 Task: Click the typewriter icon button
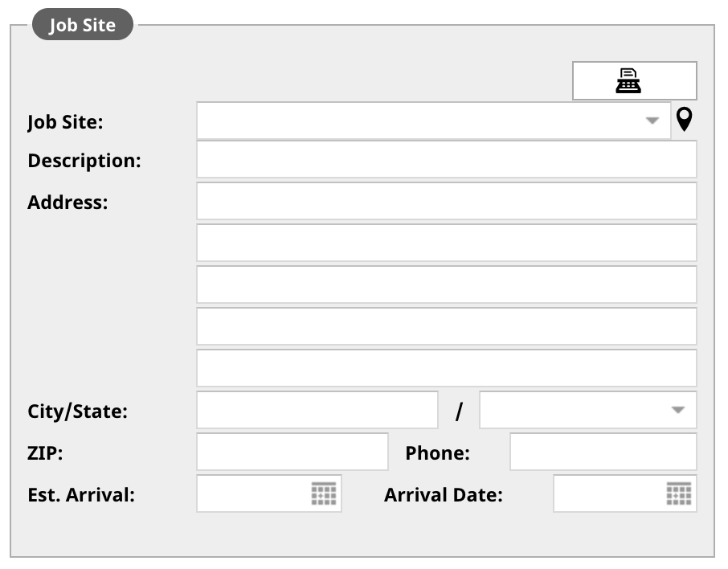[x=634, y=81]
